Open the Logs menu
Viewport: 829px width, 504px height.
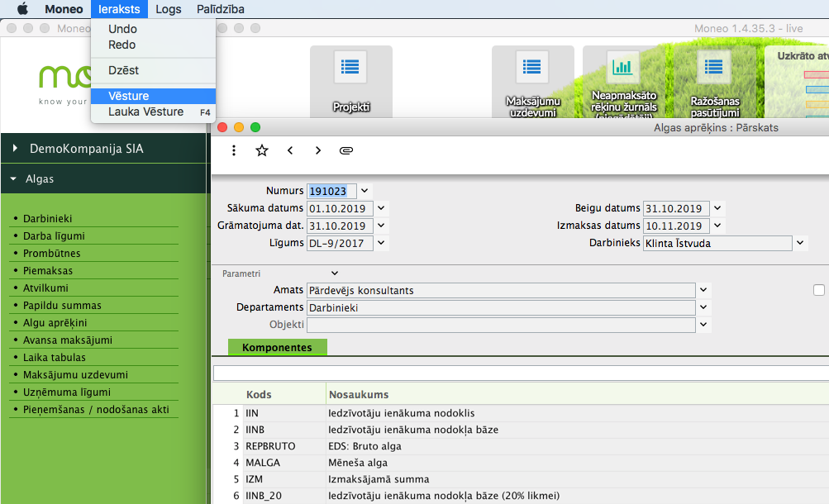(168, 9)
